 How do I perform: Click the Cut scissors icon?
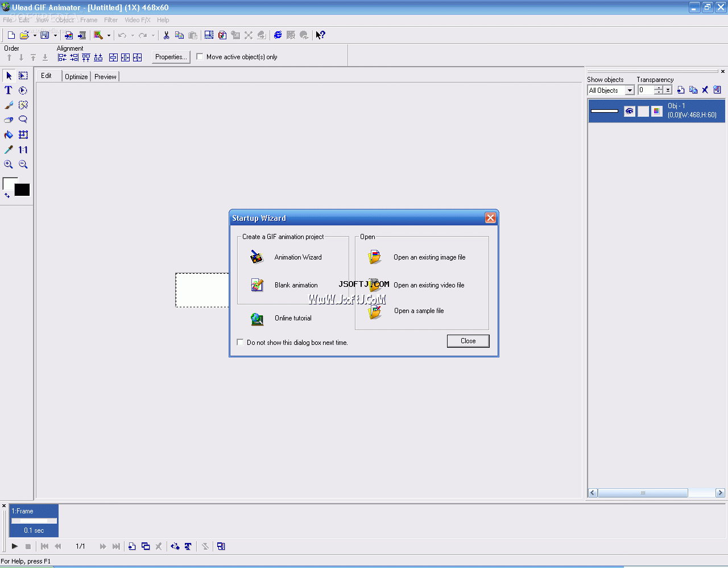(x=166, y=35)
